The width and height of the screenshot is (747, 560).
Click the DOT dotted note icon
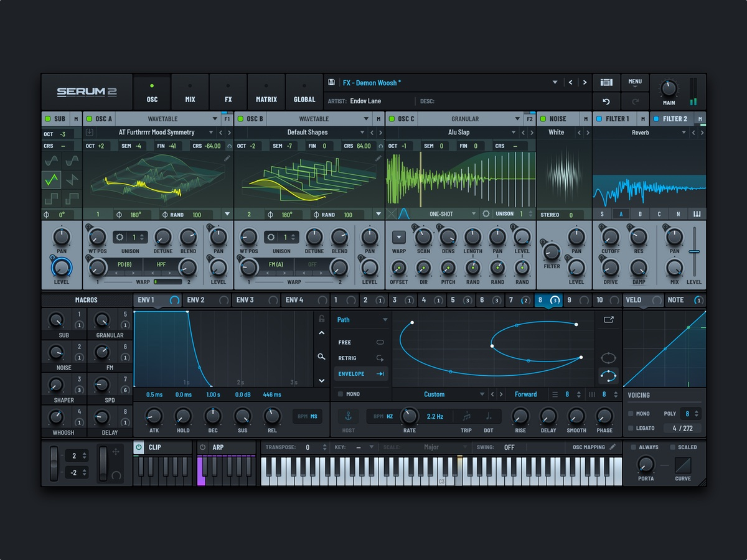click(x=489, y=416)
